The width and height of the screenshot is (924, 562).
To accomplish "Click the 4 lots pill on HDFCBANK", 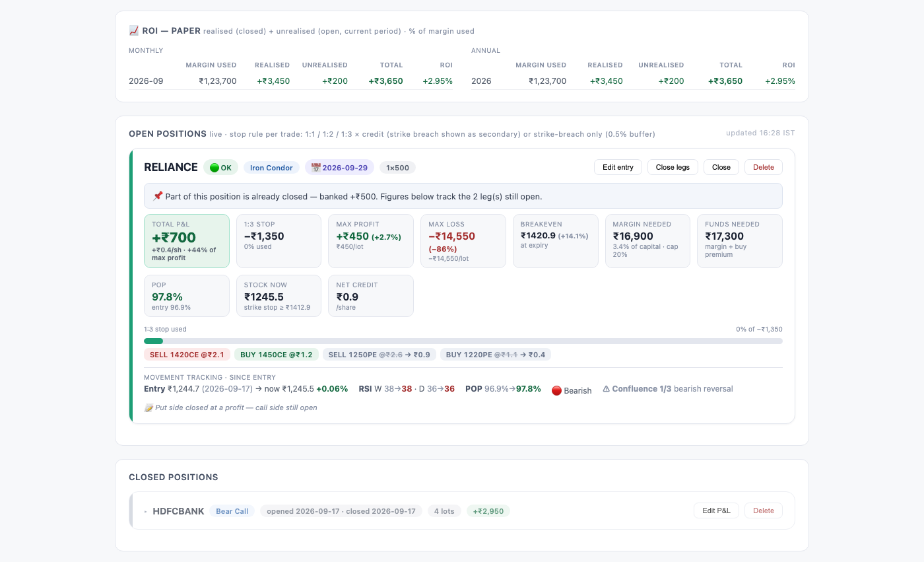I will (x=445, y=511).
